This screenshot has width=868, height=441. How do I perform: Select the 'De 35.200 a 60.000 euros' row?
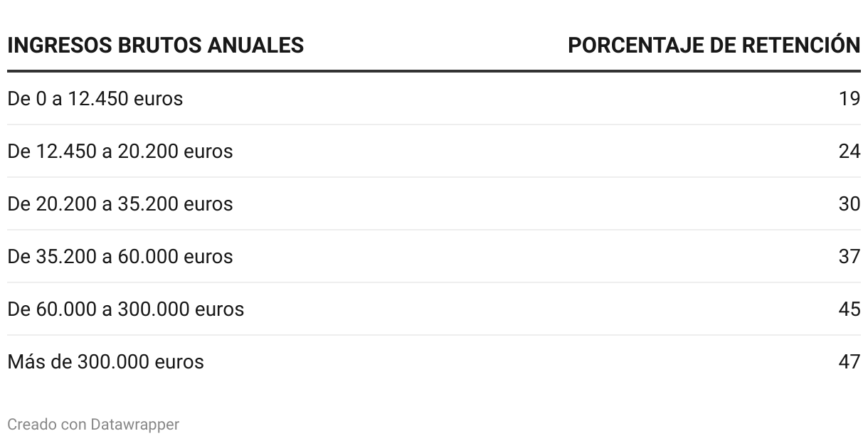[434, 257]
